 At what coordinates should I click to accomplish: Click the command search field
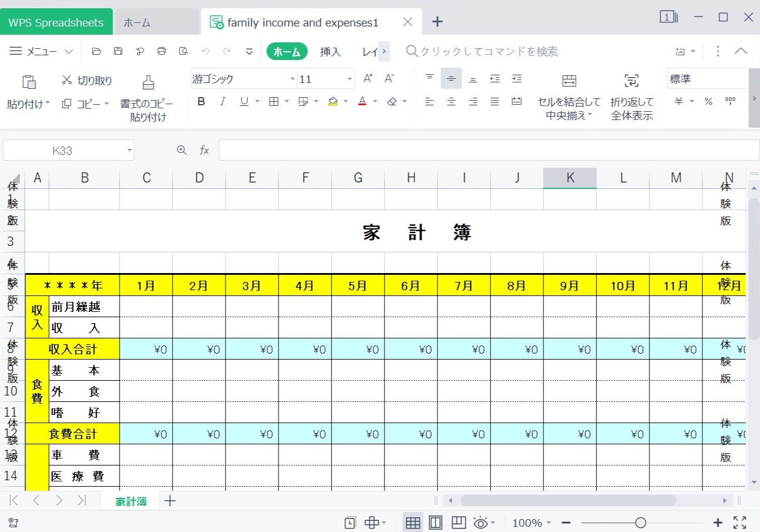[x=489, y=52]
